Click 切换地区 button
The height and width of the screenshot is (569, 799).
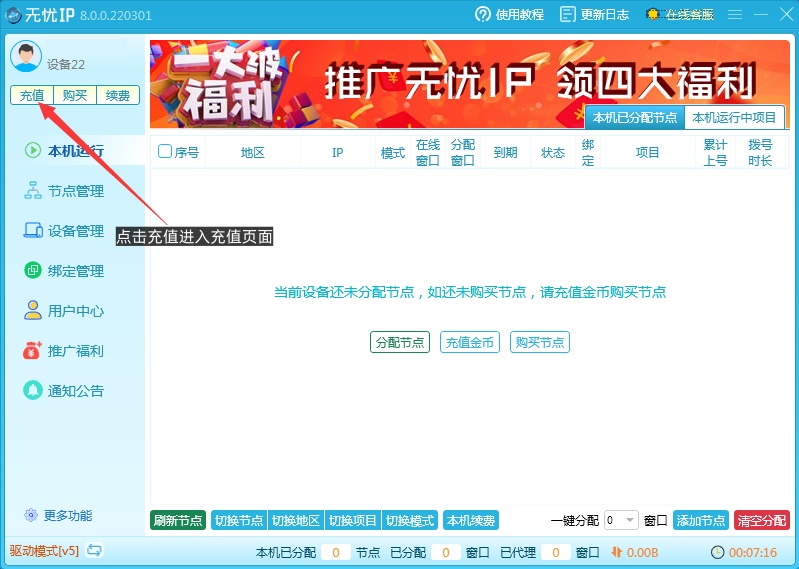[x=296, y=521]
